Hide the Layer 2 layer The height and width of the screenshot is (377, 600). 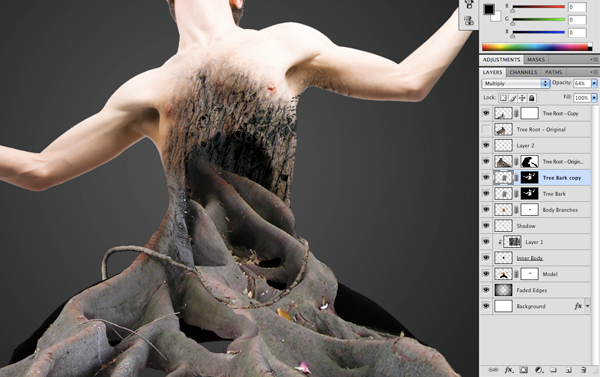(486, 145)
